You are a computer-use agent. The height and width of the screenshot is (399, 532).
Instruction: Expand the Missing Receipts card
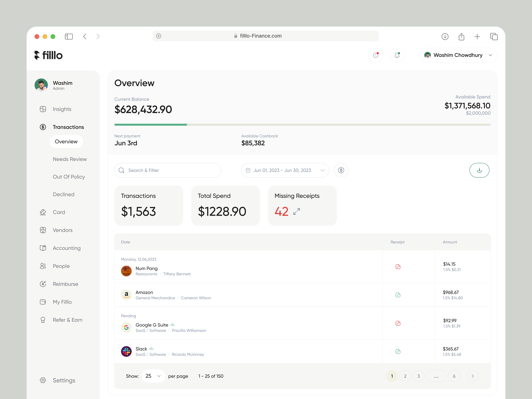click(x=297, y=212)
